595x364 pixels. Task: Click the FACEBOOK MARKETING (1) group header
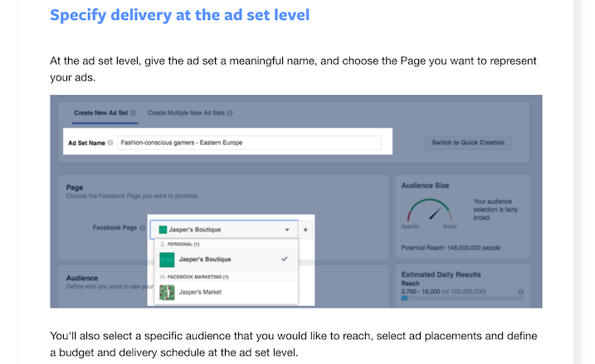[227, 277]
